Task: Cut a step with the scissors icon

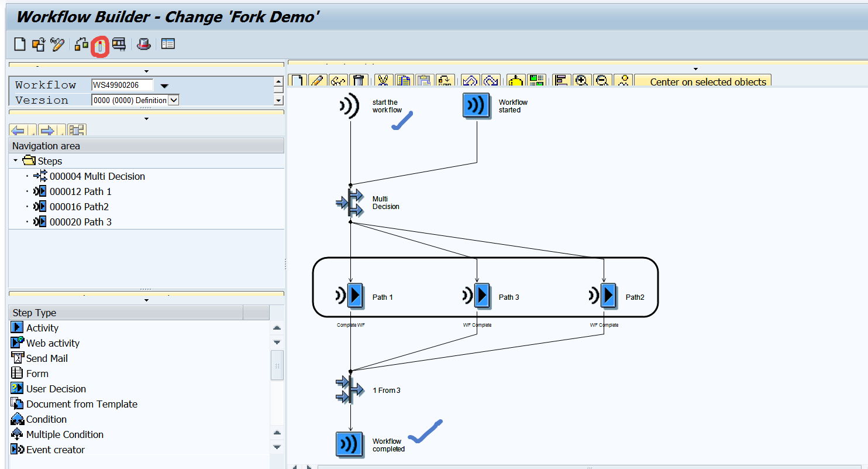Action: 383,80
